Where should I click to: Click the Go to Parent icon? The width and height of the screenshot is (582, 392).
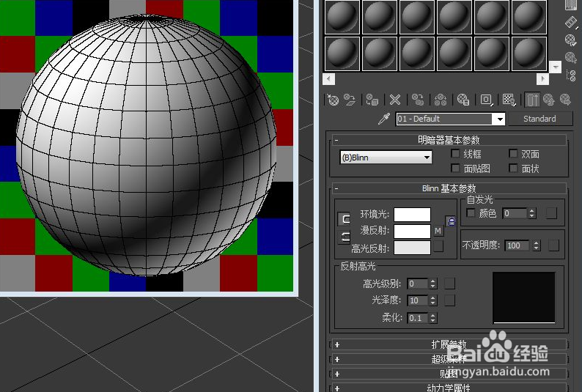[548, 100]
